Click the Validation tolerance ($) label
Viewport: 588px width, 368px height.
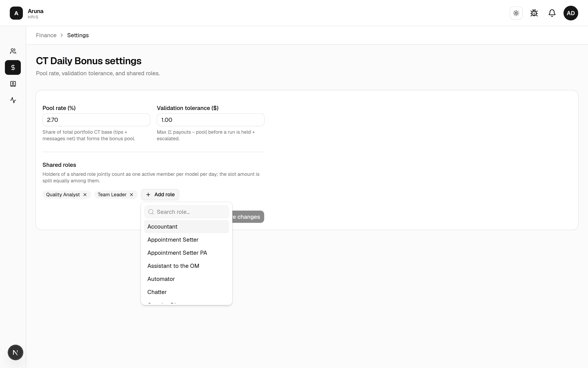(188, 108)
